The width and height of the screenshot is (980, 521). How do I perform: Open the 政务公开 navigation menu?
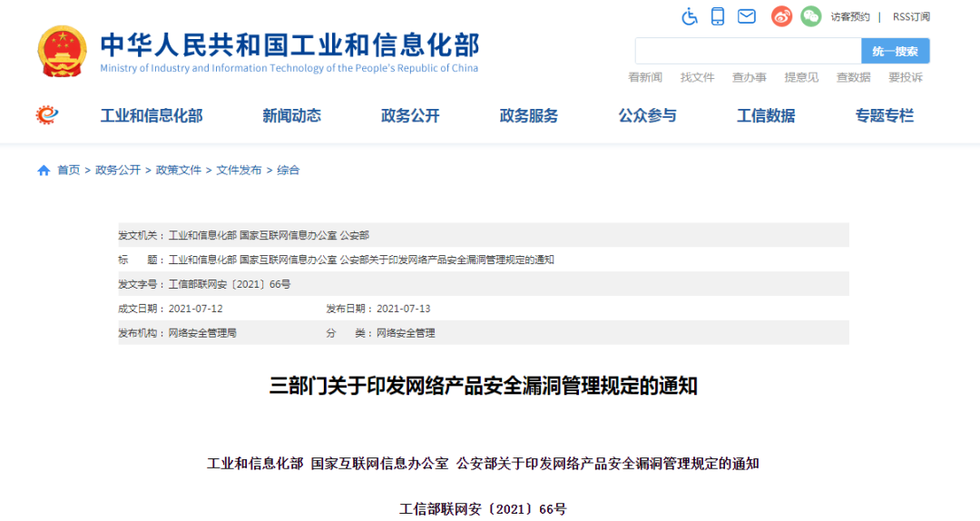click(x=410, y=116)
